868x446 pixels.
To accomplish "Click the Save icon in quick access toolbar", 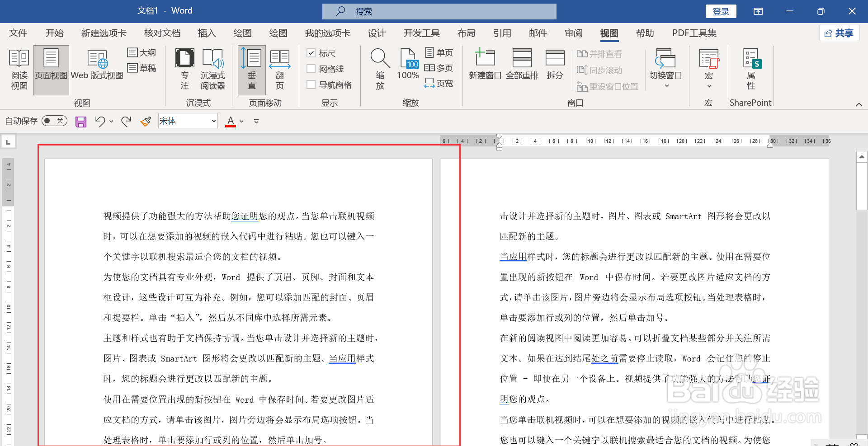I will (81, 122).
